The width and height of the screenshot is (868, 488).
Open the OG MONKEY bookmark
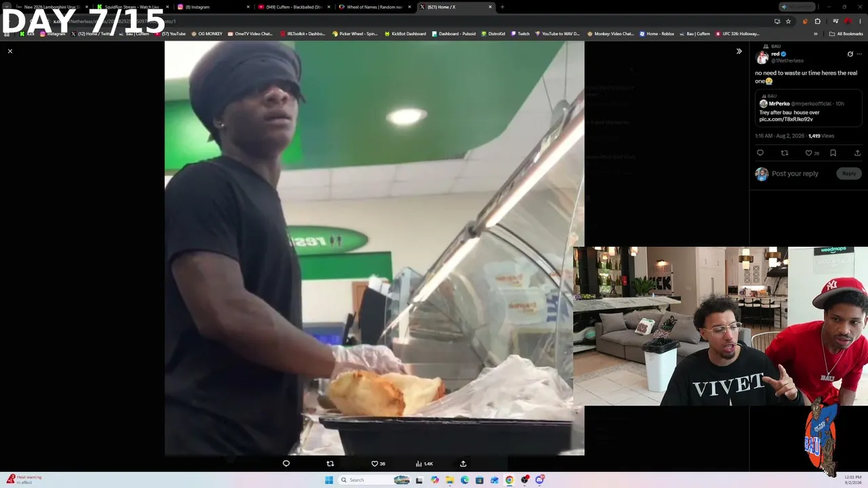click(207, 34)
